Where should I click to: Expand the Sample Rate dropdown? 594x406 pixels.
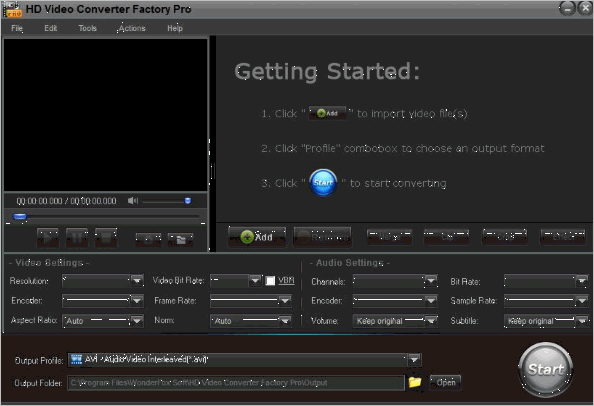point(581,301)
